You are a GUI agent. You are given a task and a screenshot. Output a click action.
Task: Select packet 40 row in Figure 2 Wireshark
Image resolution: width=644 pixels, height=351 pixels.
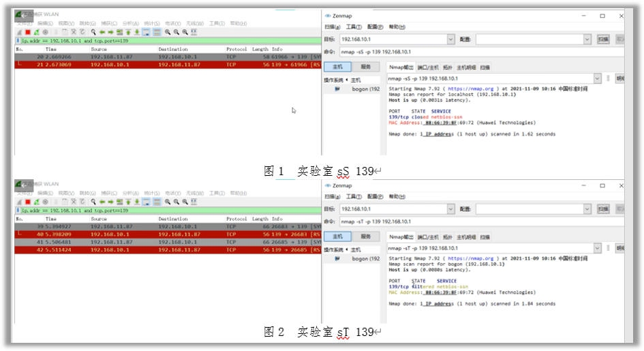168,234
